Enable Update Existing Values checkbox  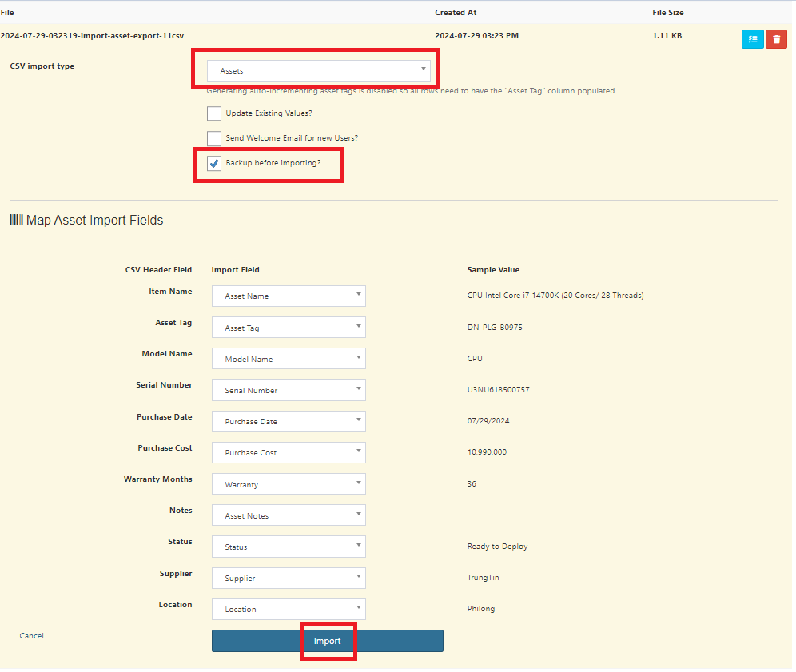pos(214,113)
